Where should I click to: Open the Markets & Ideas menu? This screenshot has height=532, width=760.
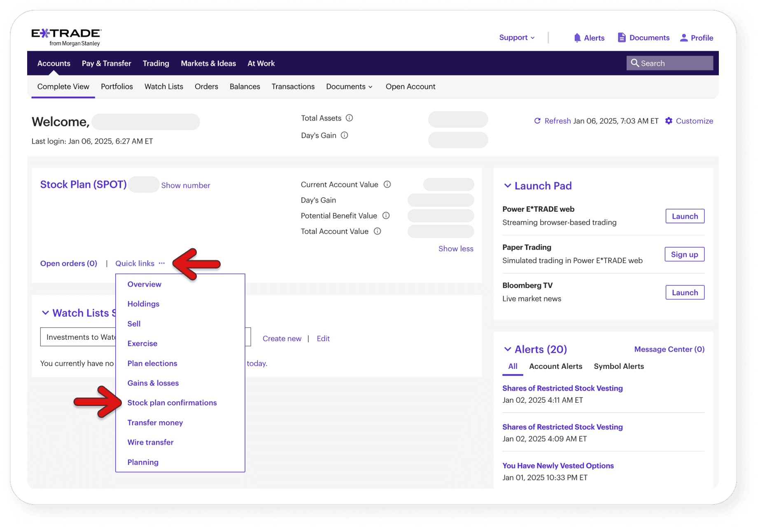[208, 63]
